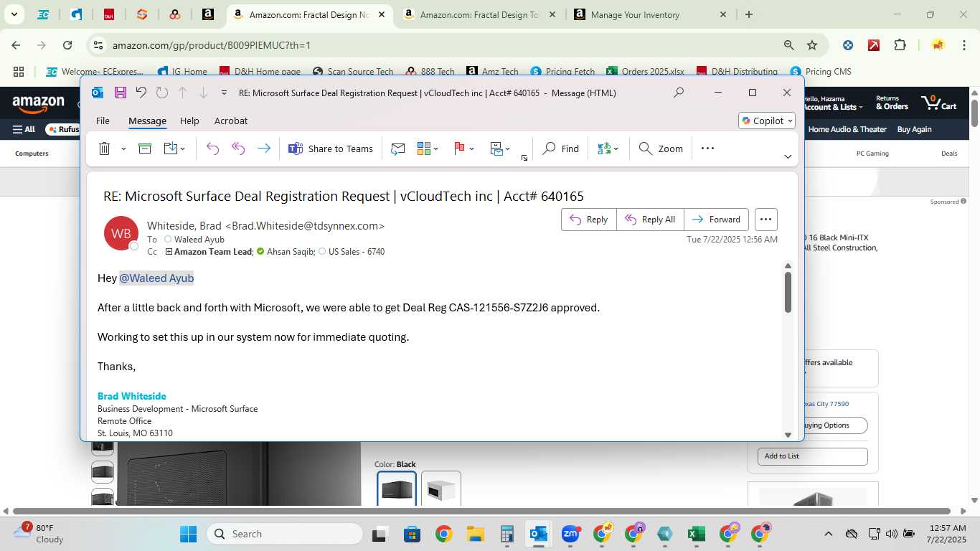Expand the Delete options arrow

pyautogui.click(x=123, y=149)
